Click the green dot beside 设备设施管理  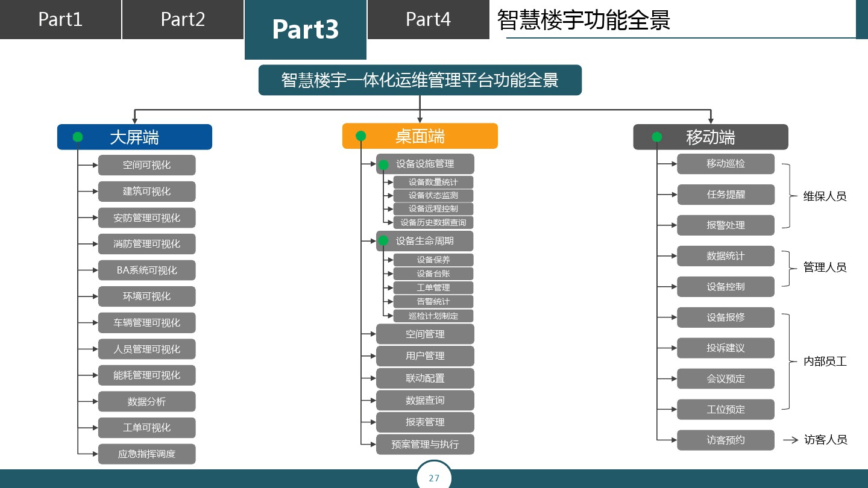[383, 164]
